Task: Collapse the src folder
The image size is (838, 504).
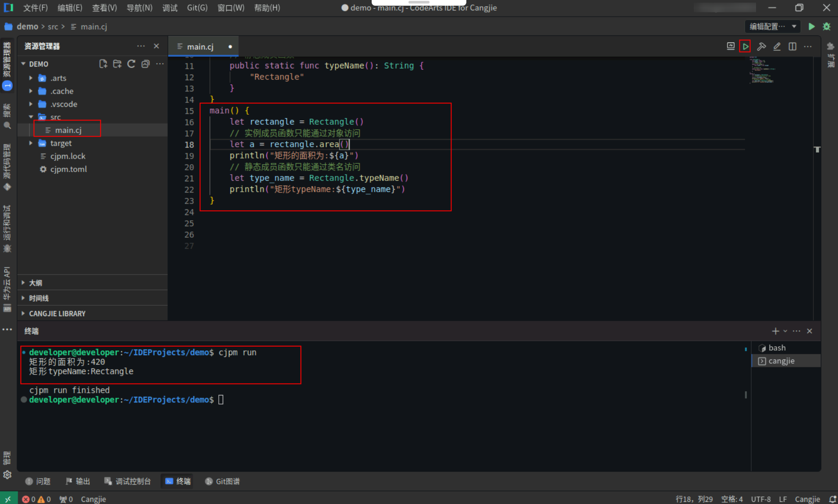Action: [31, 117]
